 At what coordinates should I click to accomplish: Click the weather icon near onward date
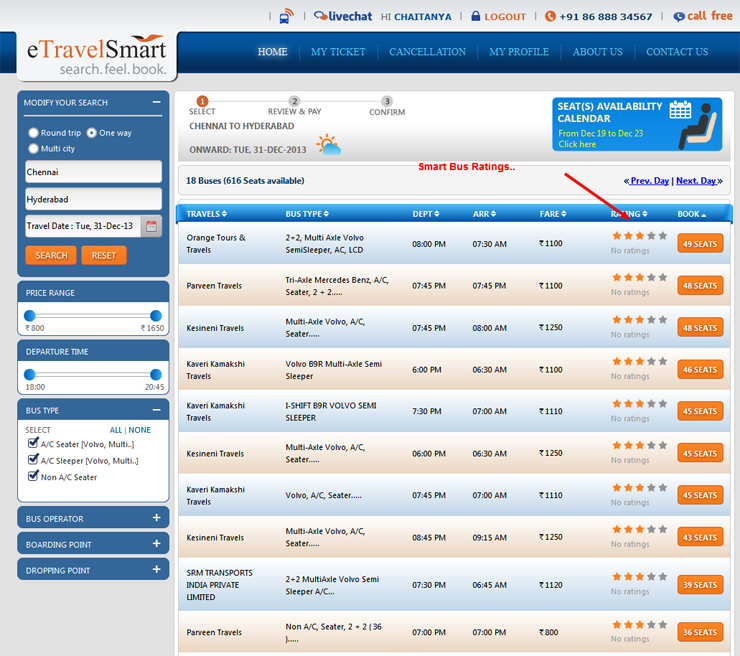(329, 146)
